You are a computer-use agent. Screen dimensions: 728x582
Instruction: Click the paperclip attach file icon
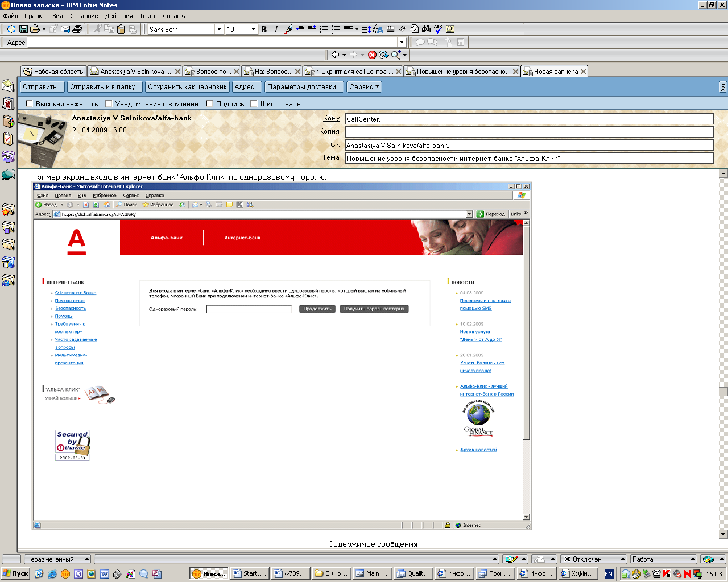pyautogui.click(x=402, y=29)
